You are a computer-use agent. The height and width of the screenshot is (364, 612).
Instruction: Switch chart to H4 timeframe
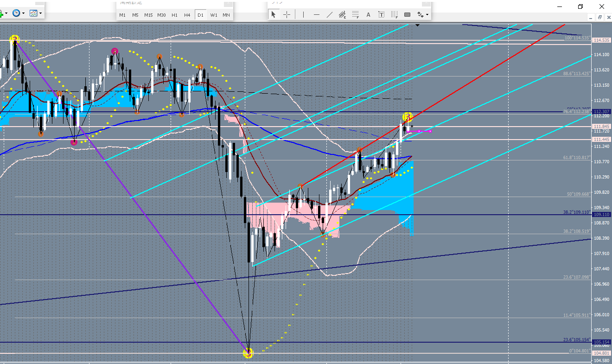click(187, 15)
